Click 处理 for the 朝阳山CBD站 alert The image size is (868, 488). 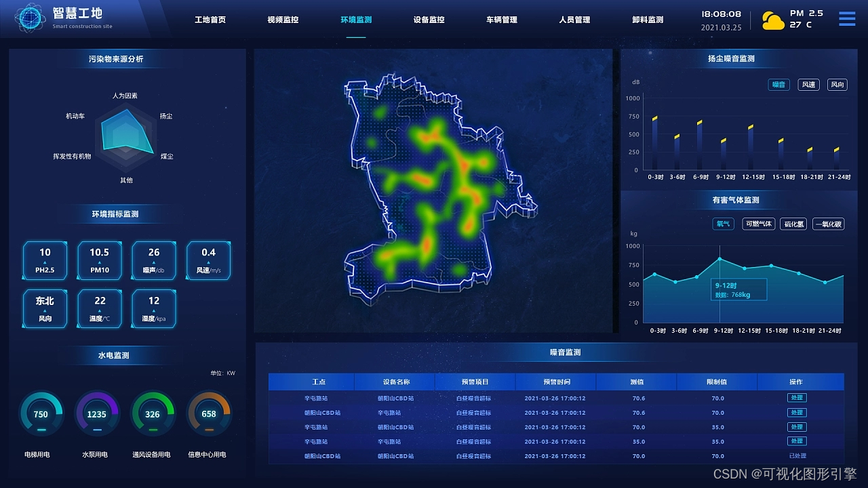click(x=797, y=413)
